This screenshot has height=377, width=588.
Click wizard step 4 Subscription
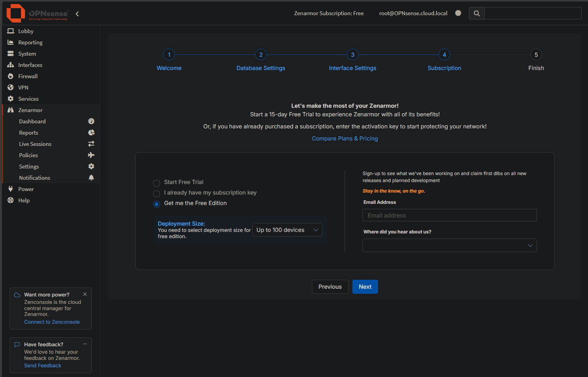point(444,60)
